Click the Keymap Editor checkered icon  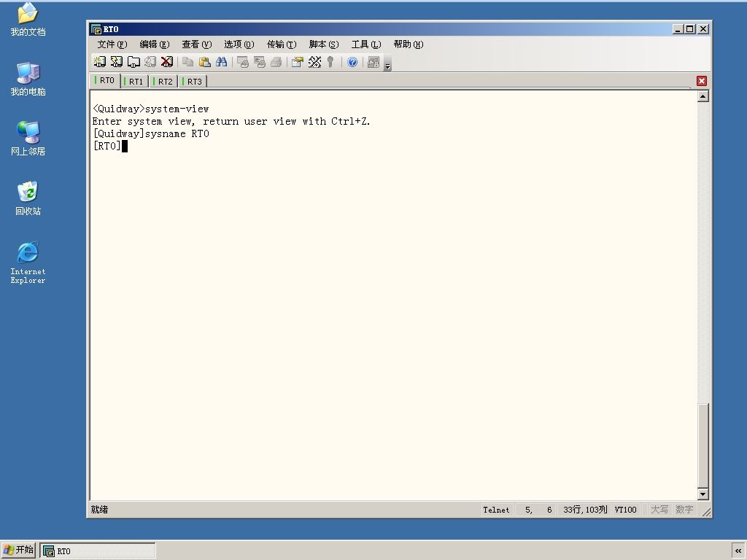(314, 62)
